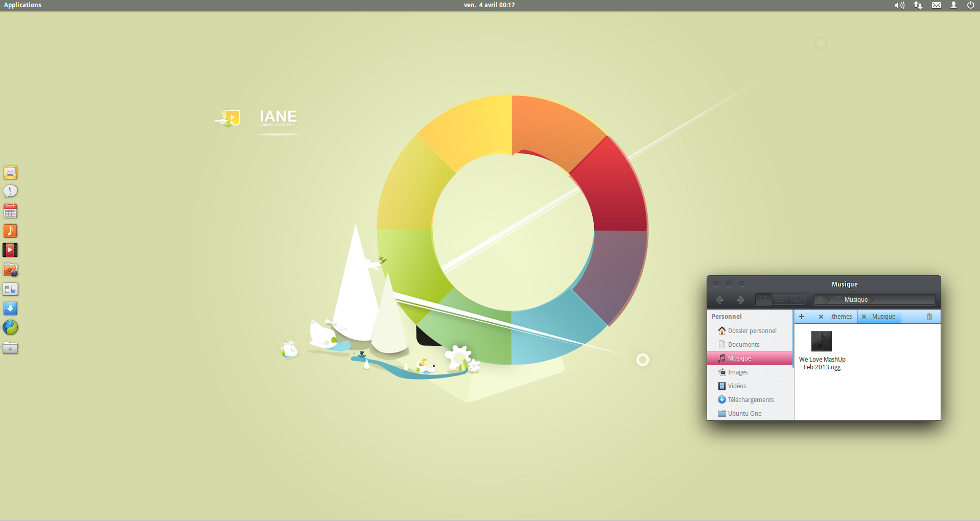Click the web browser globe icon
Viewport: 980px width, 521px height.
point(10,327)
